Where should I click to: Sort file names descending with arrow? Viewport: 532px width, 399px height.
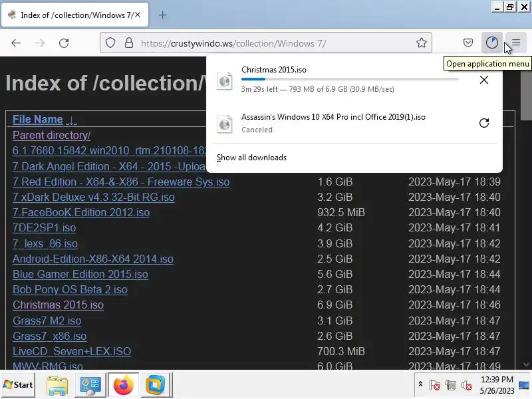pos(72,120)
